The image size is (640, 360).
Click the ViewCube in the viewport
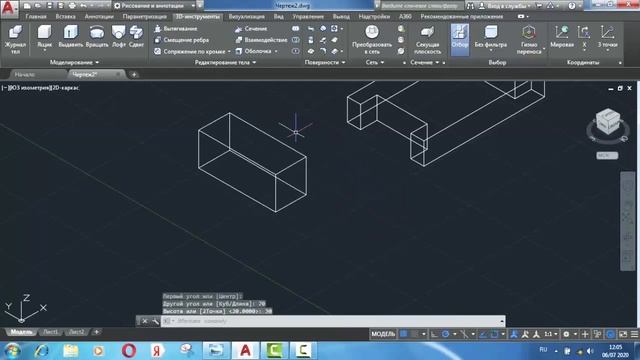(608, 121)
